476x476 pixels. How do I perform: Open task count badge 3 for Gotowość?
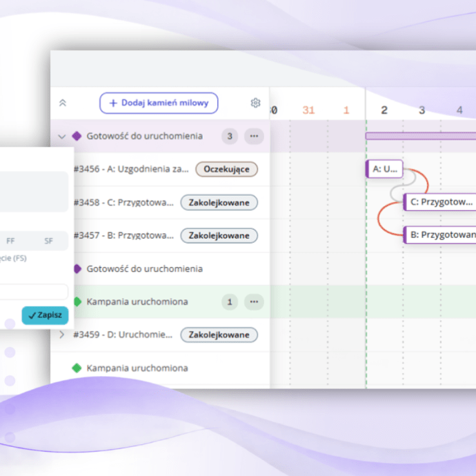coord(230,137)
